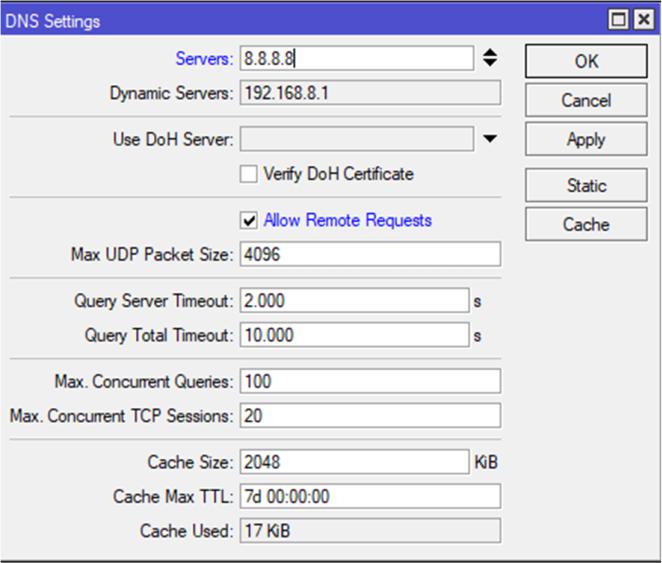This screenshot has height=563, width=662.
Task: Open the DNS Cache list
Action: pyautogui.click(x=586, y=224)
